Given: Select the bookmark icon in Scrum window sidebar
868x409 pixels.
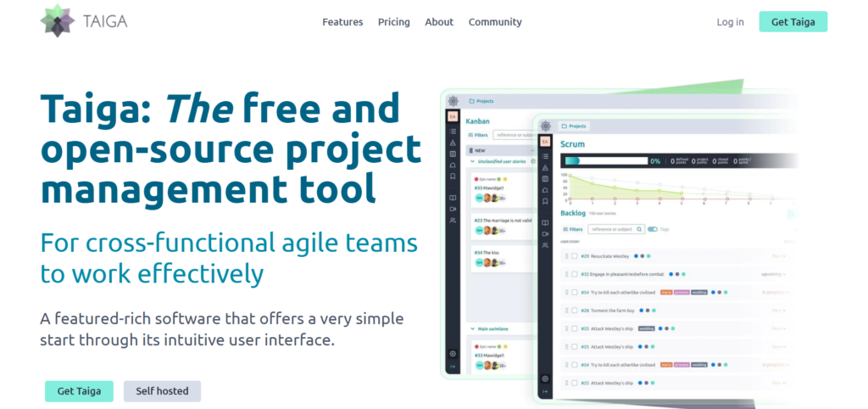Looking at the screenshot, I should click(x=545, y=201).
